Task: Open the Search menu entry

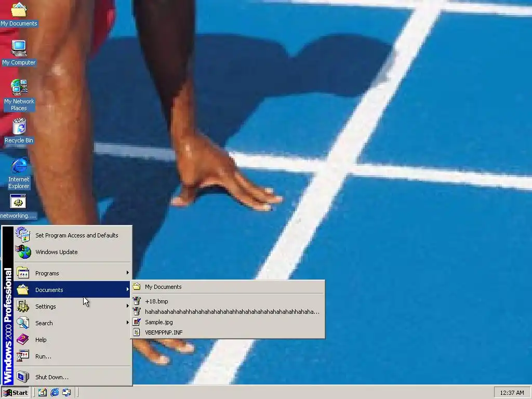Action: 72,323
